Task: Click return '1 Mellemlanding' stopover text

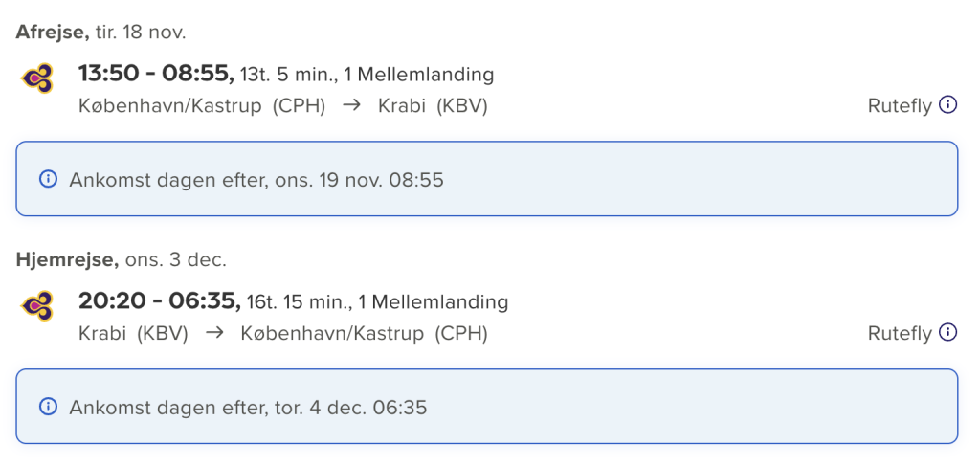Action: tap(434, 302)
